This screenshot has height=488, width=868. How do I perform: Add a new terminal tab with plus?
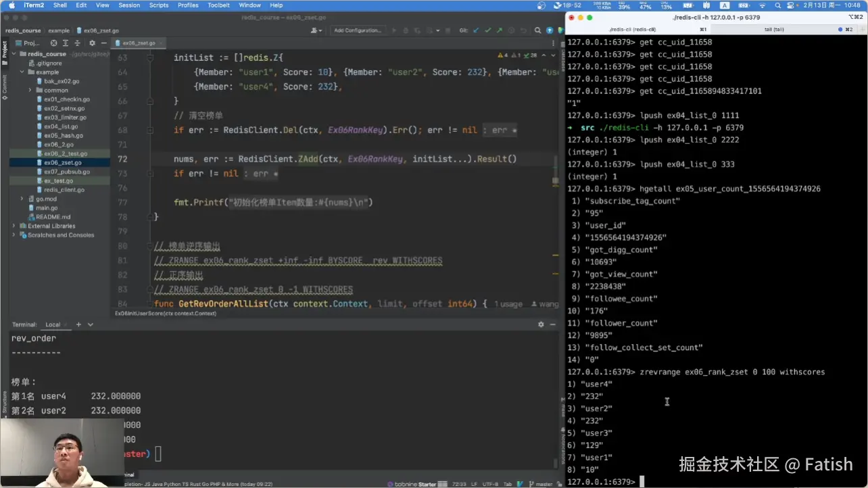78,324
